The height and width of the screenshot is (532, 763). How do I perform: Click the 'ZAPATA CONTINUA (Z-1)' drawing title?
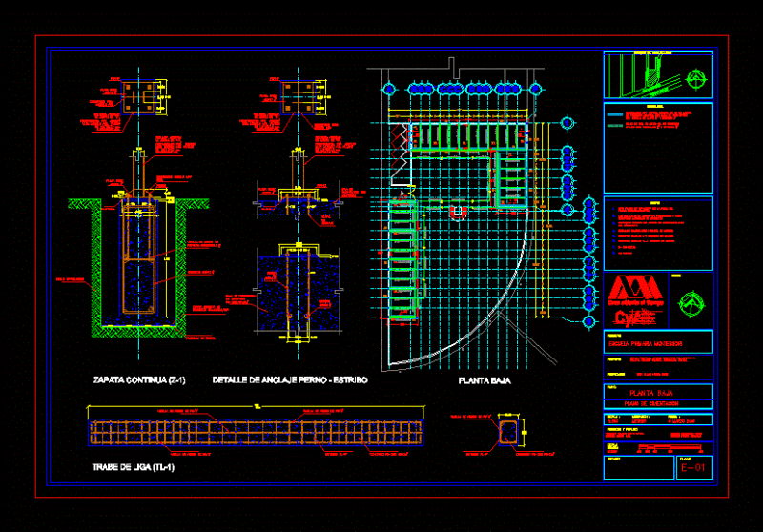pyautogui.click(x=139, y=380)
